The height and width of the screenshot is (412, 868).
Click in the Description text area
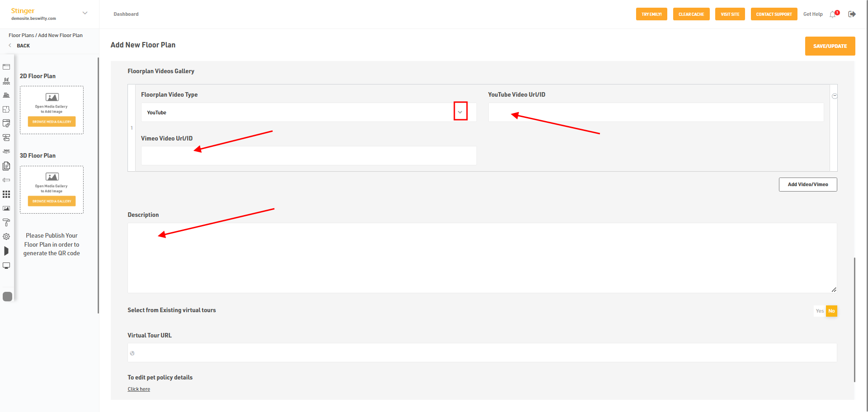pos(482,258)
